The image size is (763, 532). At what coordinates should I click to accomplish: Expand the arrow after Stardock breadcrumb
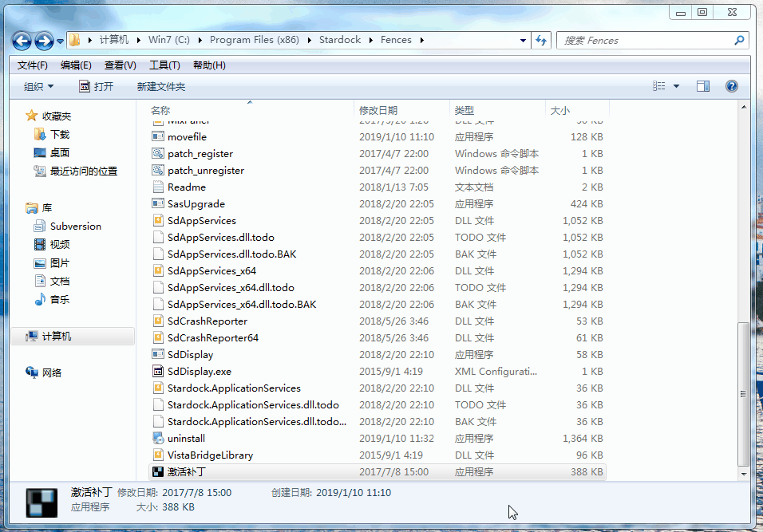point(371,40)
